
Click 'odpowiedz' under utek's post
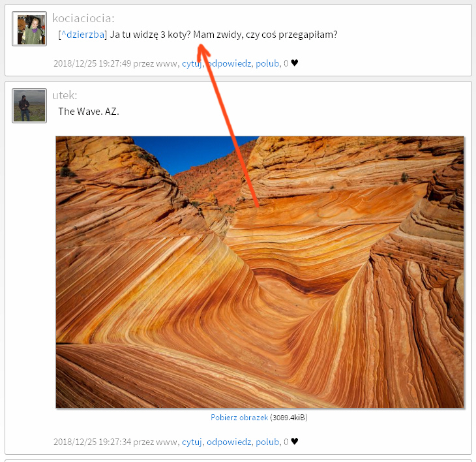(229, 442)
